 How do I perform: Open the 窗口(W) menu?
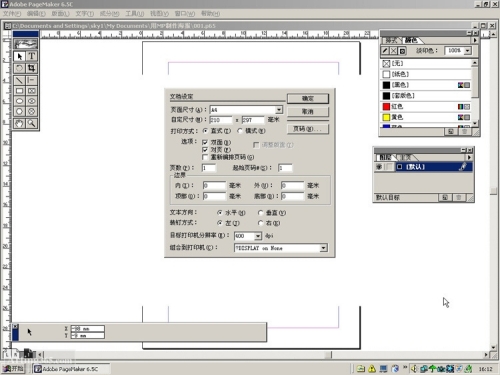[x=185, y=14]
